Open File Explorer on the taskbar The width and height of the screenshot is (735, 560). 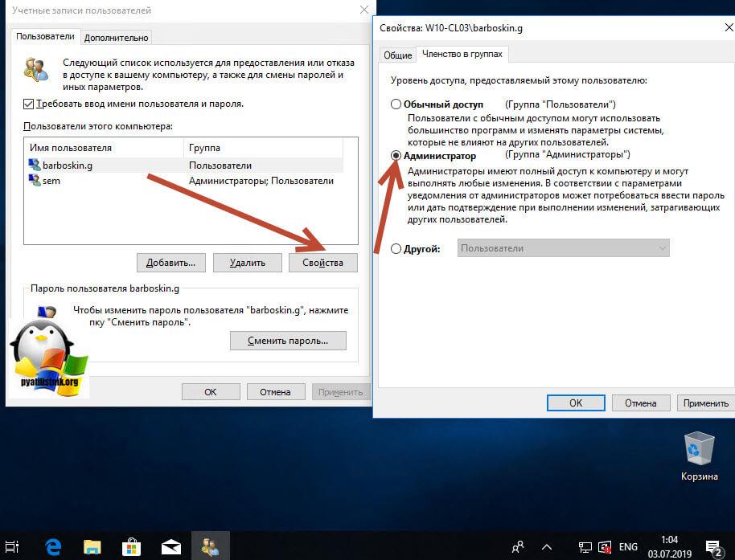tap(92, 546)
